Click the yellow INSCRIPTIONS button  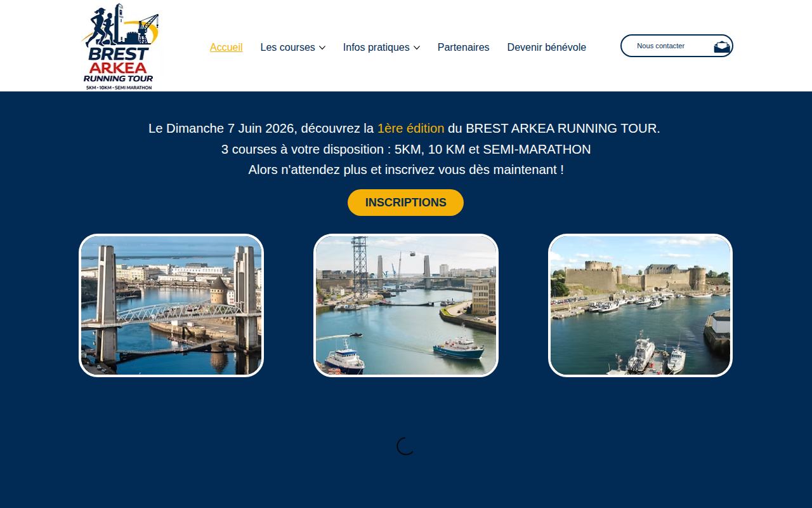click(x=405, y=203)
